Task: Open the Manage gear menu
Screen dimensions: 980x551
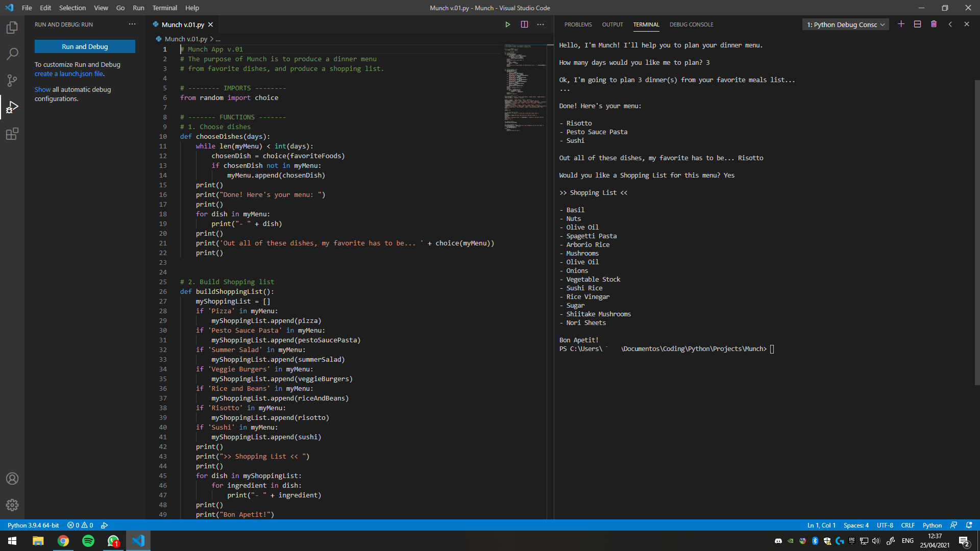Action: tap(12, 505)
